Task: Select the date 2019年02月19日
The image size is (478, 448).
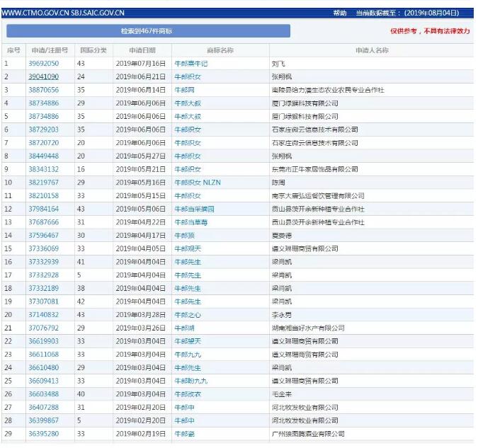Action: click(140, 434)
